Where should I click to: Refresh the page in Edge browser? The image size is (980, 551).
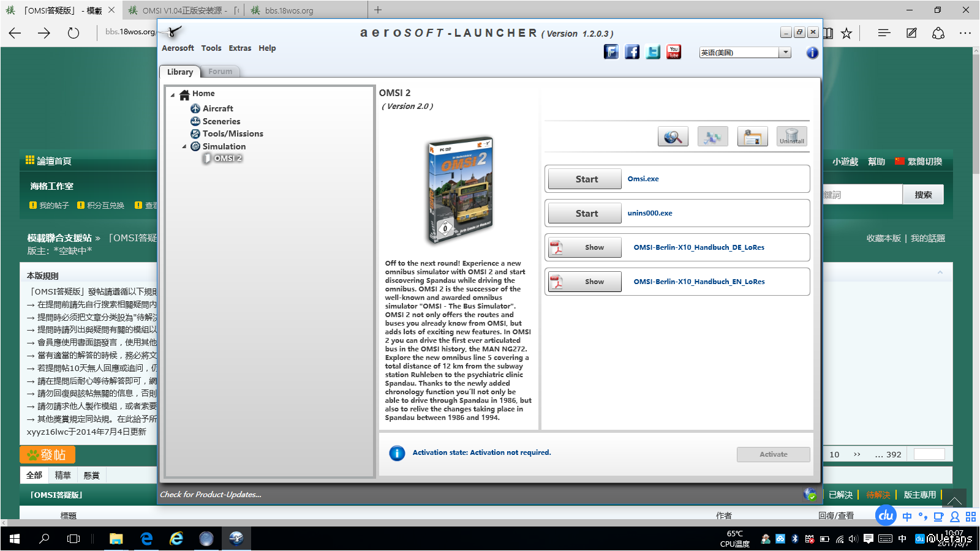coord(73,33)
